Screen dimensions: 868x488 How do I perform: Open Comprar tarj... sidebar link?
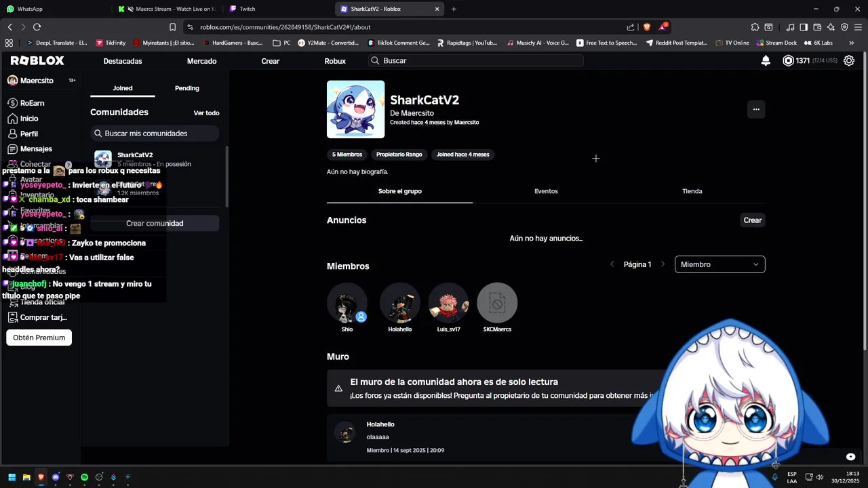pyautogui.click(x=37, y=317)
